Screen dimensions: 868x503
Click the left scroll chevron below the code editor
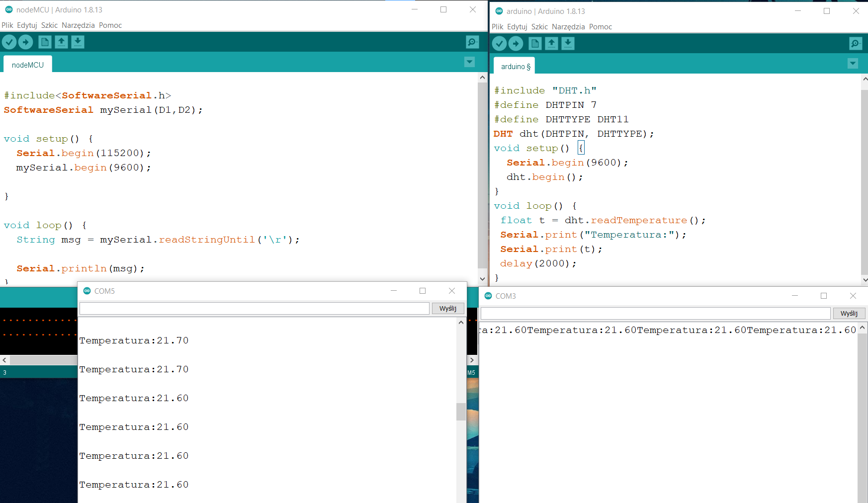click(4, 360)
